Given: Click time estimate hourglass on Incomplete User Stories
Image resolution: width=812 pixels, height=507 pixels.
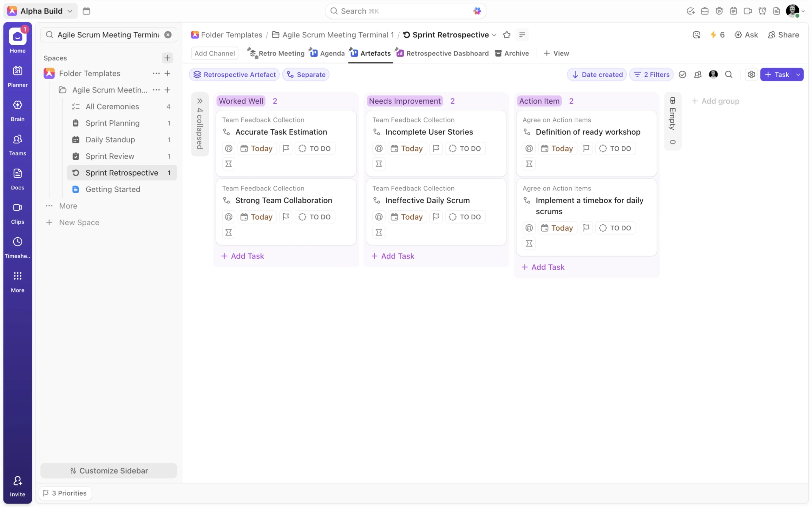Looking at the screenshot, I should (378, 164).
